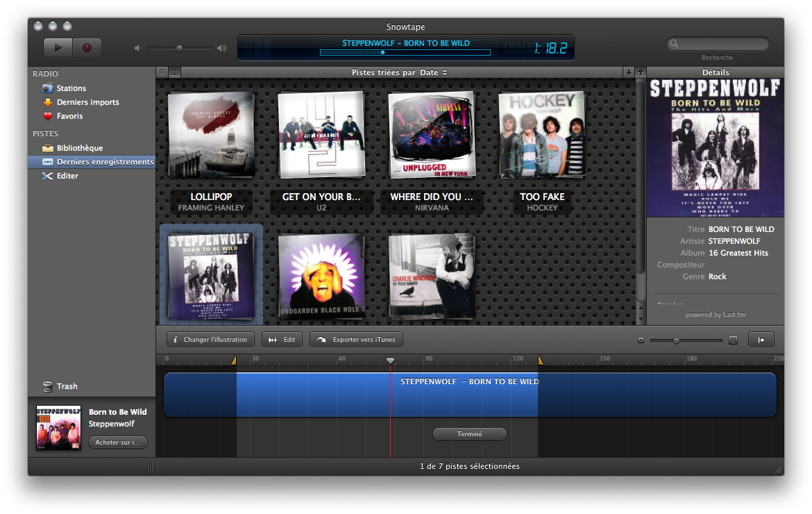Open Bibliothèque in the sidebar
This screenshot has width=812, height=514.
[80, 148]
